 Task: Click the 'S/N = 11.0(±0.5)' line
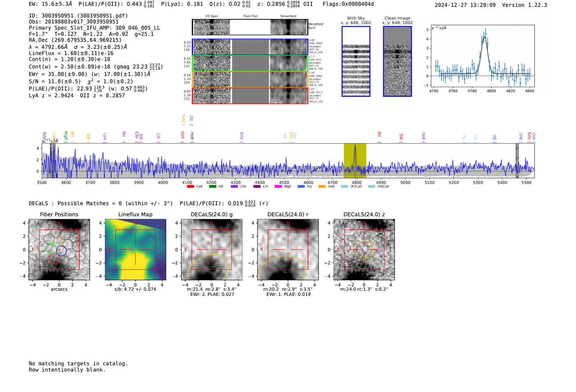coord(81,81)
